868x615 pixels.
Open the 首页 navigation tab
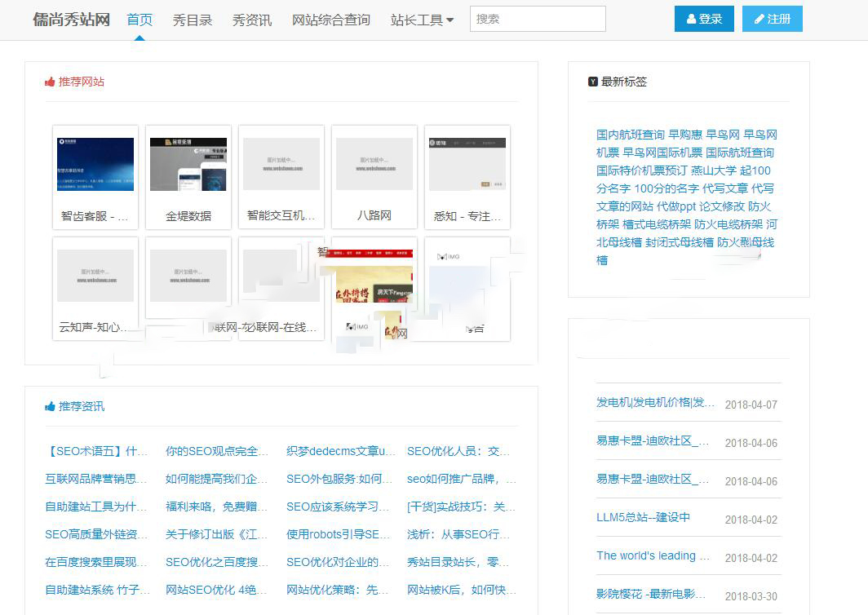pyautogui.click(x=139, y=20)
